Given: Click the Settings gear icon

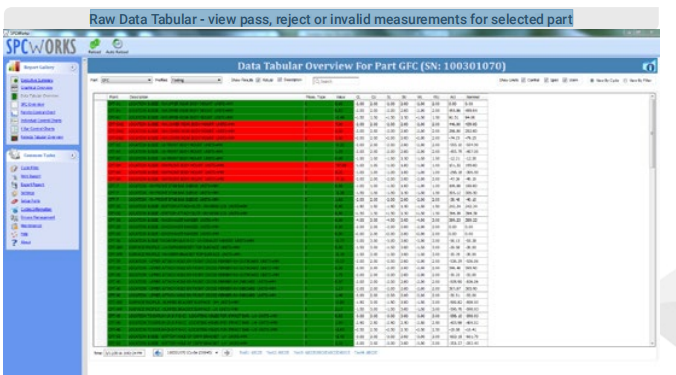Looking at the screenshot, I should click(14, 193).
